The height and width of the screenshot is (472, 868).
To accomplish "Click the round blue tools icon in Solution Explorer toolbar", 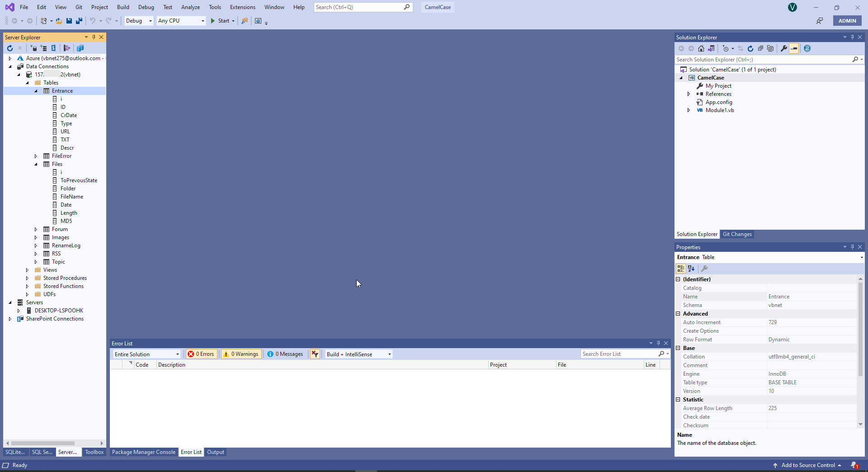I will click(x=807, y=48).
